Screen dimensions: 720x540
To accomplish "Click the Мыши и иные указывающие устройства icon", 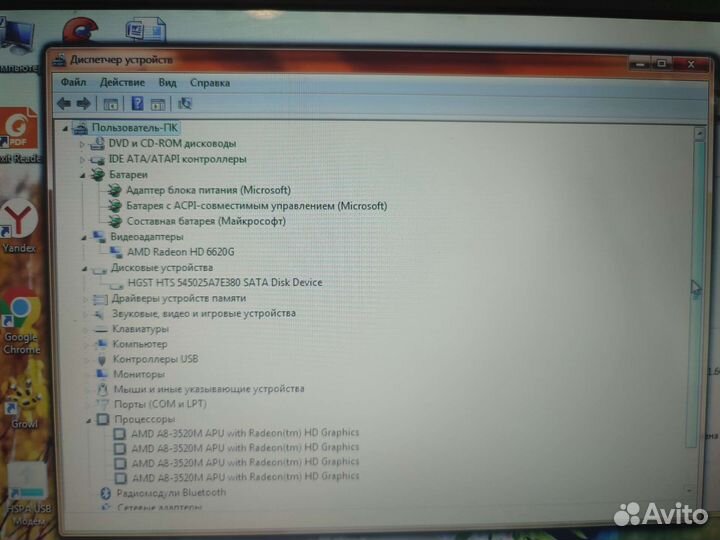I will [x=103, y=389].
